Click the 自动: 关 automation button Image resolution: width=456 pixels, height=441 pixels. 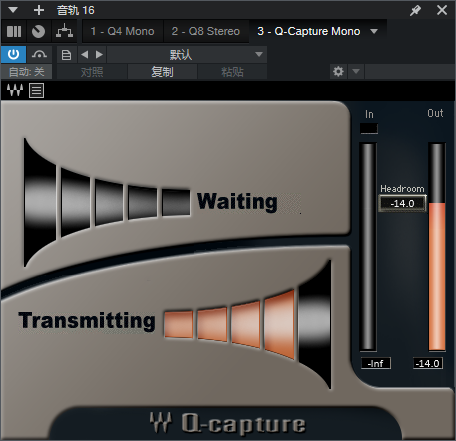click(26, 72)
